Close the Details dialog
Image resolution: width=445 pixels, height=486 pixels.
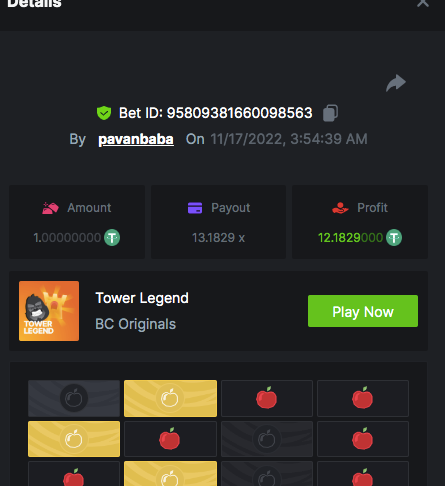click(423, 3)
